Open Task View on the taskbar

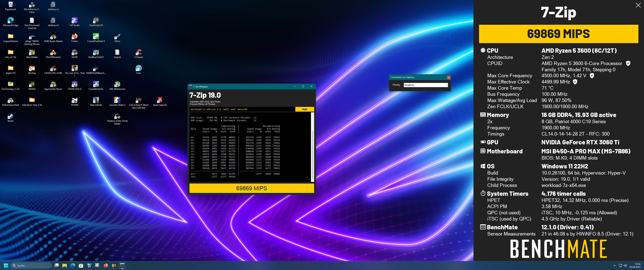click(x=57, y=265)
